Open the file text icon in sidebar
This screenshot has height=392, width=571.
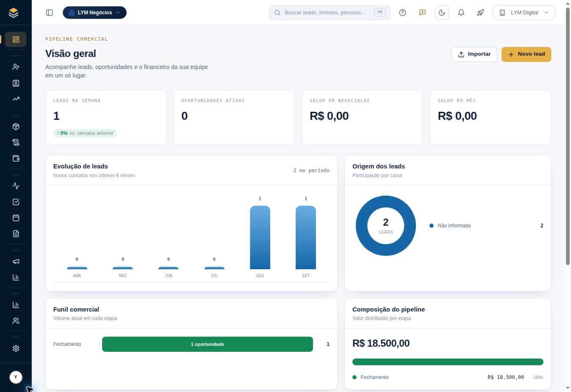coord(16,234)
